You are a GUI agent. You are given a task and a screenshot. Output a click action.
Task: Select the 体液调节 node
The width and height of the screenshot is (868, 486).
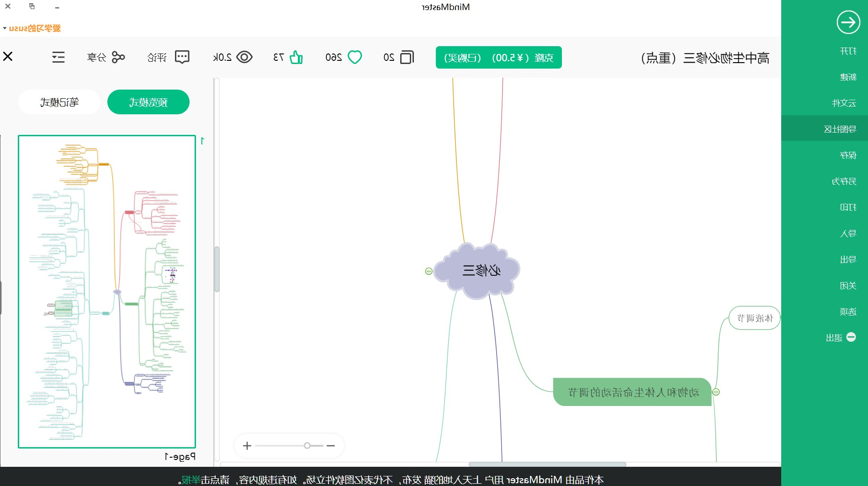[x=755, y=318]
